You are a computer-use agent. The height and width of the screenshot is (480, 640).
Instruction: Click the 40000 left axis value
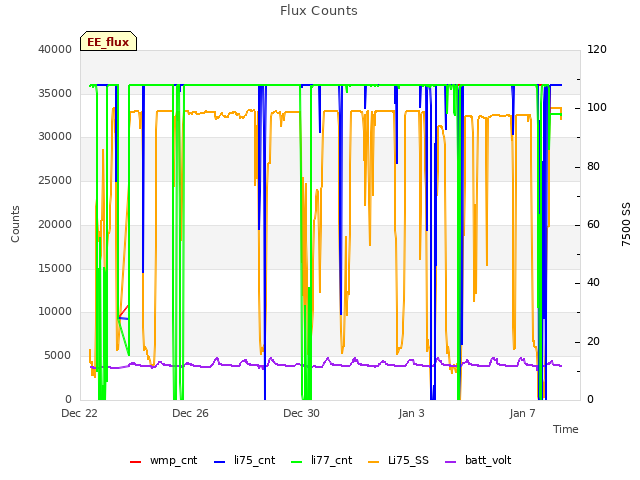pyautogui.click(x=55, y=49)
